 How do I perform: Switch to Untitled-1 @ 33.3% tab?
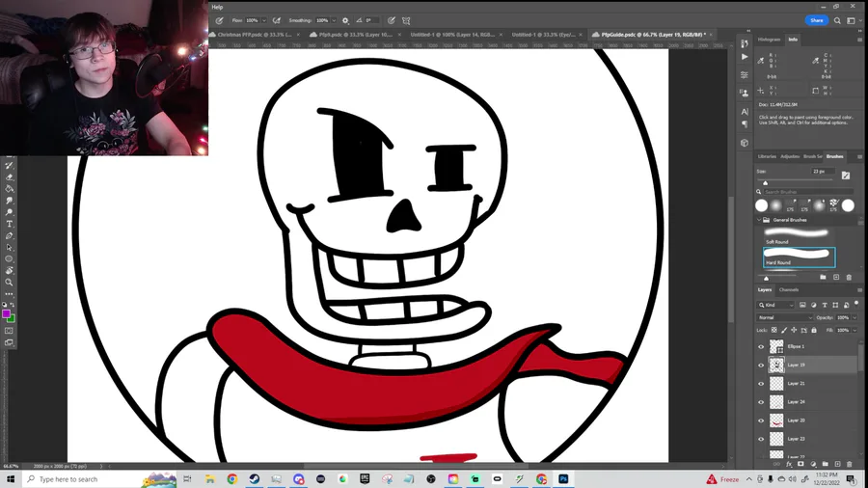tap(542, 35)
